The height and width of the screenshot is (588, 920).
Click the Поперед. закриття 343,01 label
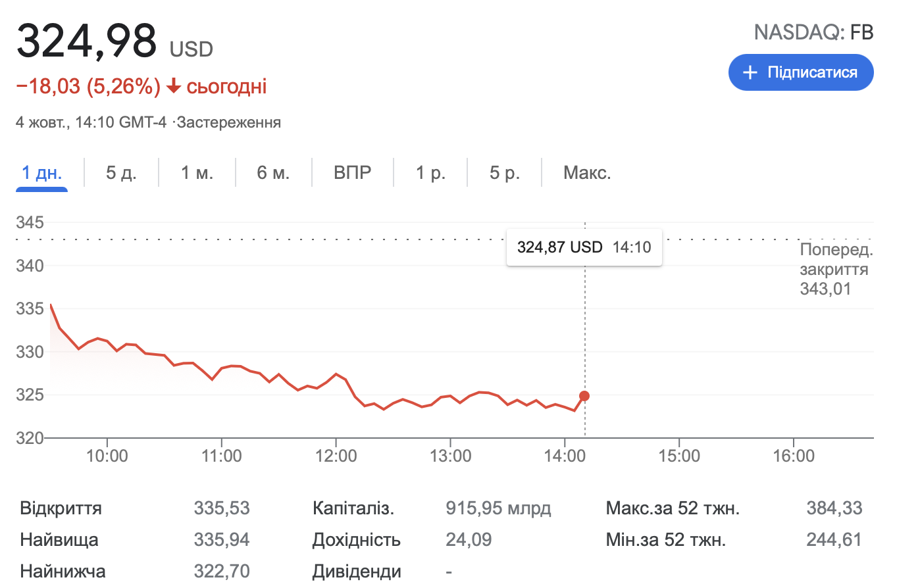835,269
